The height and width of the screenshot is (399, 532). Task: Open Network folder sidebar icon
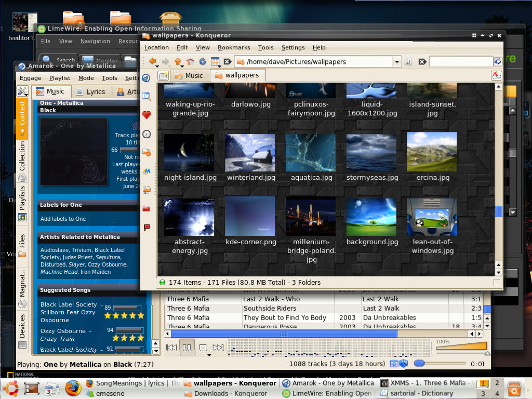pos(146,190)
